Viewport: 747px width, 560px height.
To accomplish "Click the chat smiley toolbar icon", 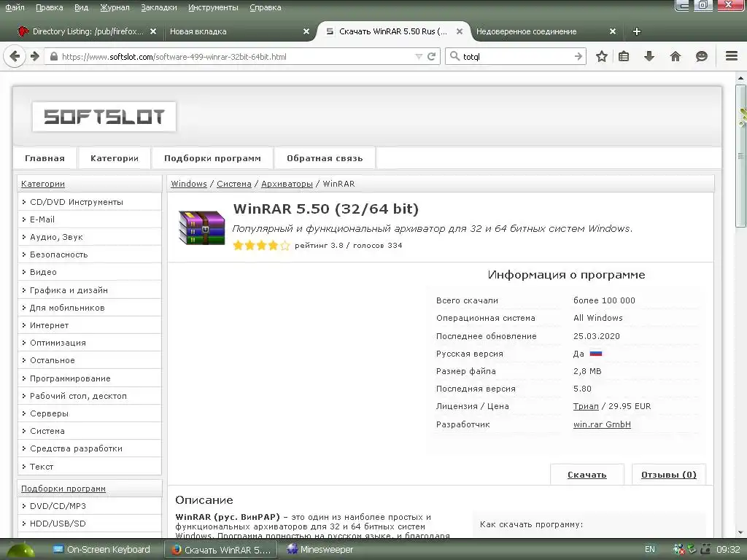I will click(701, 56).
